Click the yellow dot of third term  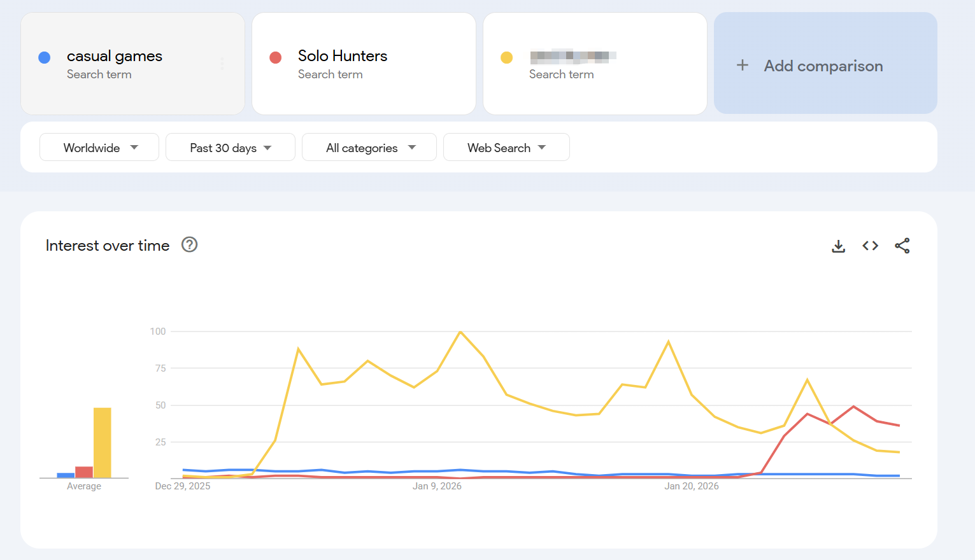(x=507, y=58)
